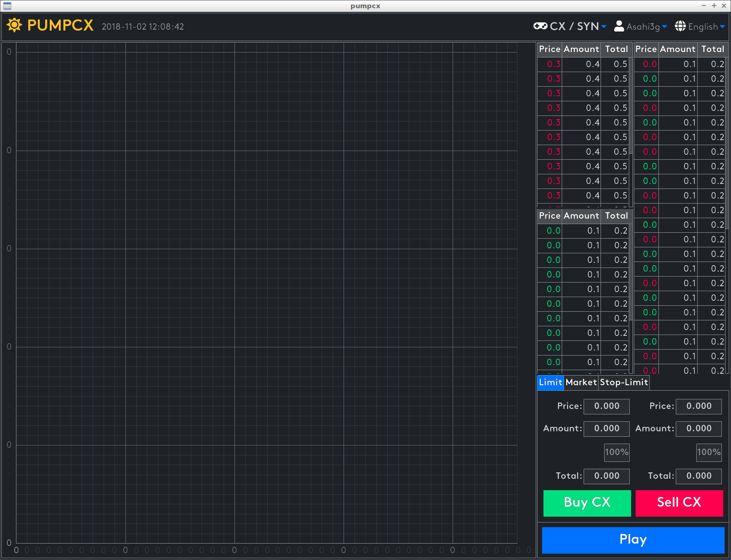Click the first green 0.0 price in buy orders

554,231
